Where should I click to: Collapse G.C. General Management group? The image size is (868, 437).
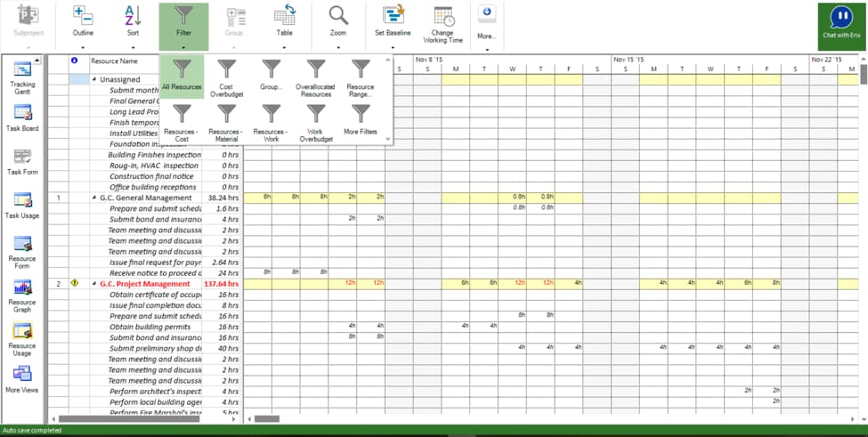(x=94, y=198)
